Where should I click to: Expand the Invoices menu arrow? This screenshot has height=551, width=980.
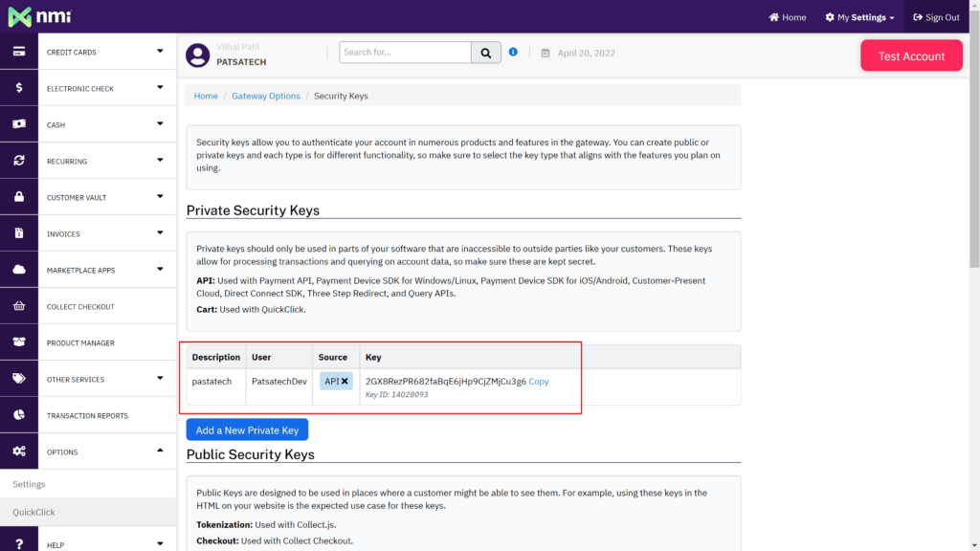[160, 232]
